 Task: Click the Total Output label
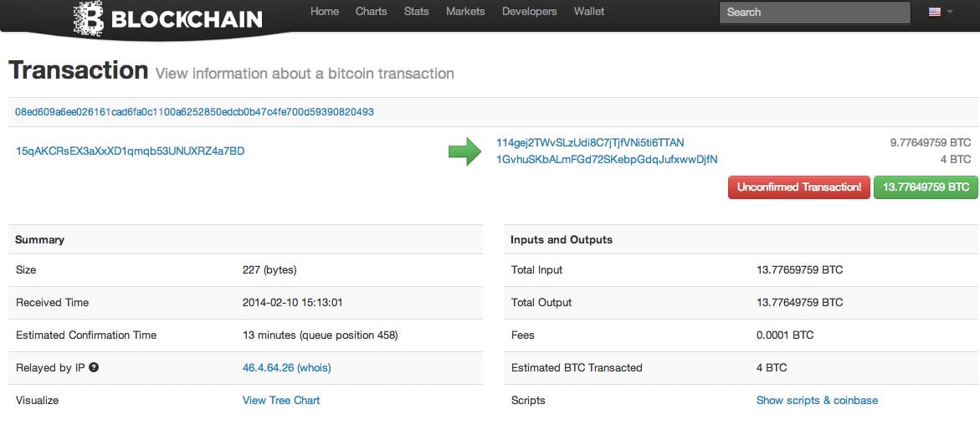coord(541,303)
